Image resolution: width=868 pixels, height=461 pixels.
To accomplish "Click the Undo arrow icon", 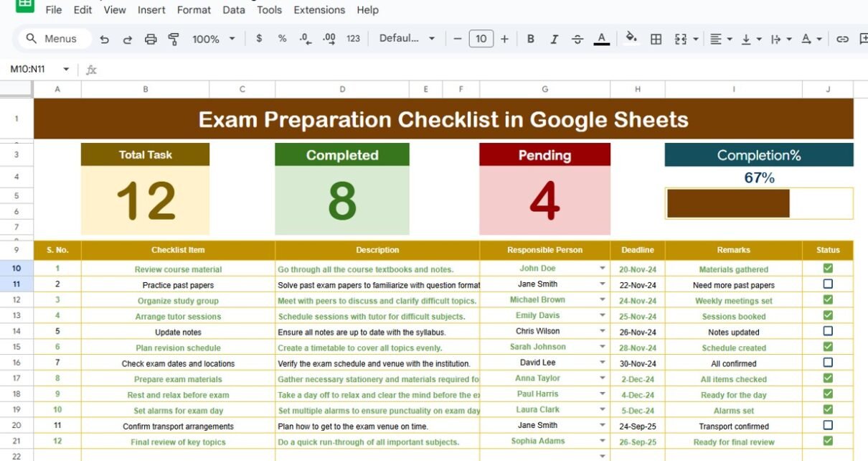I will pos(105,39).
